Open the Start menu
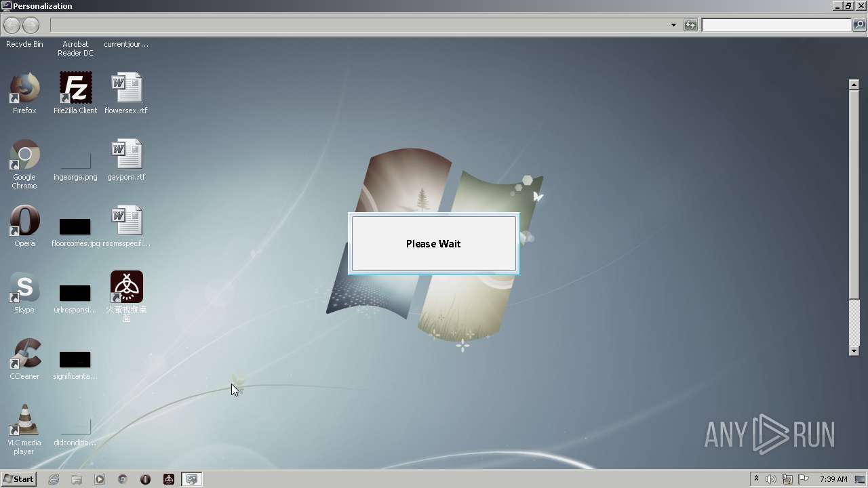The height and width of the screenshot is (488, 868). click(18, 479)
